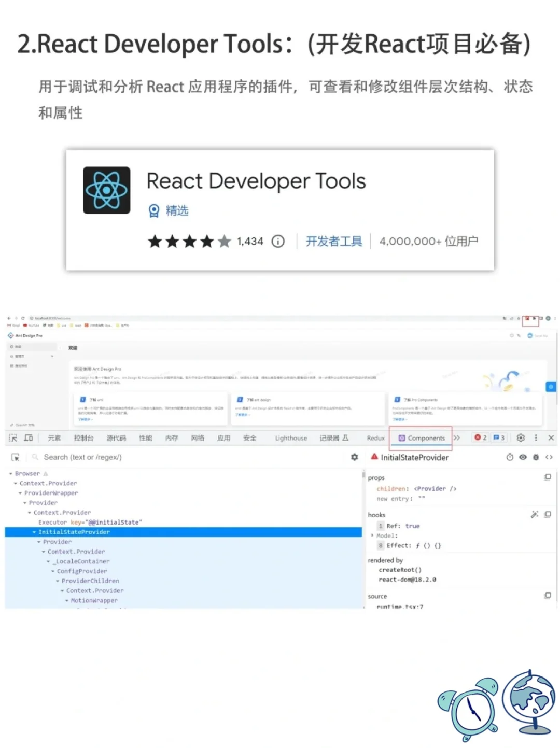The image size is (560, 748).
Task: Collapse the MotionWrapper node
Action: point(67,601)
